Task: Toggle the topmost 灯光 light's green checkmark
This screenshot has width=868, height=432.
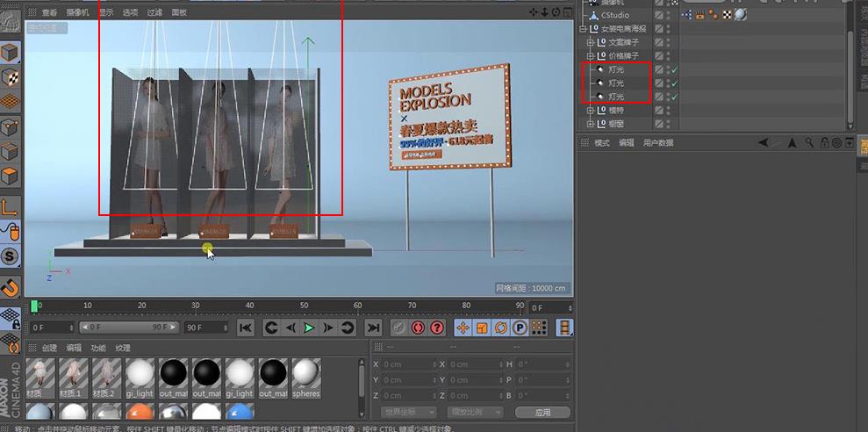Action: [675, 69]
